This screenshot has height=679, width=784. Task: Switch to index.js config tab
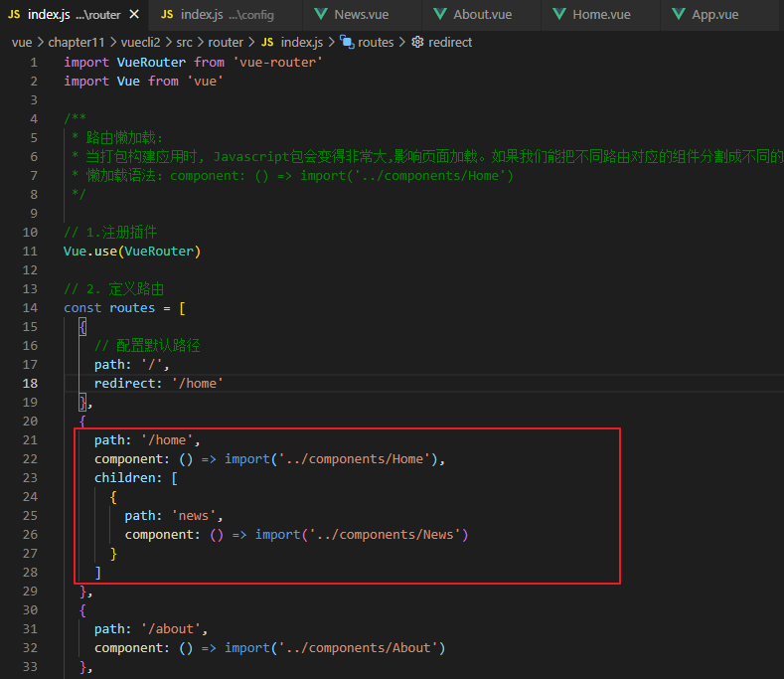click(x=225, y=15)
